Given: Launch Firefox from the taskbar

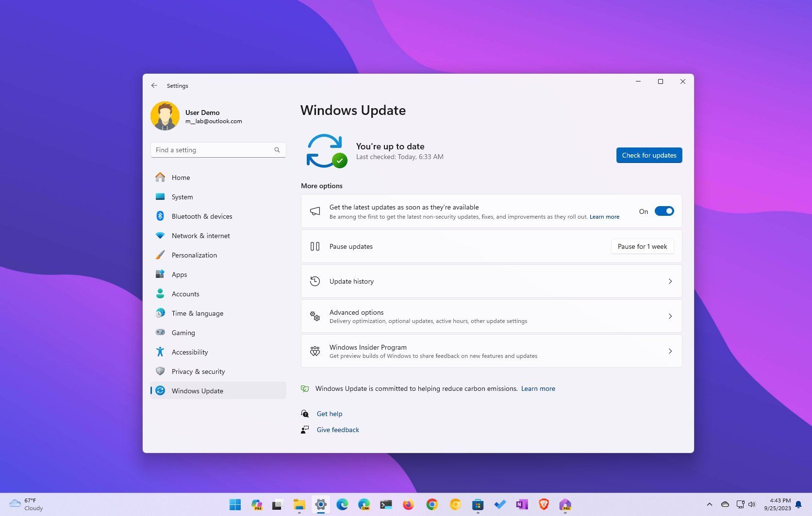Looking at the screenshot, I should click(409, 505).
